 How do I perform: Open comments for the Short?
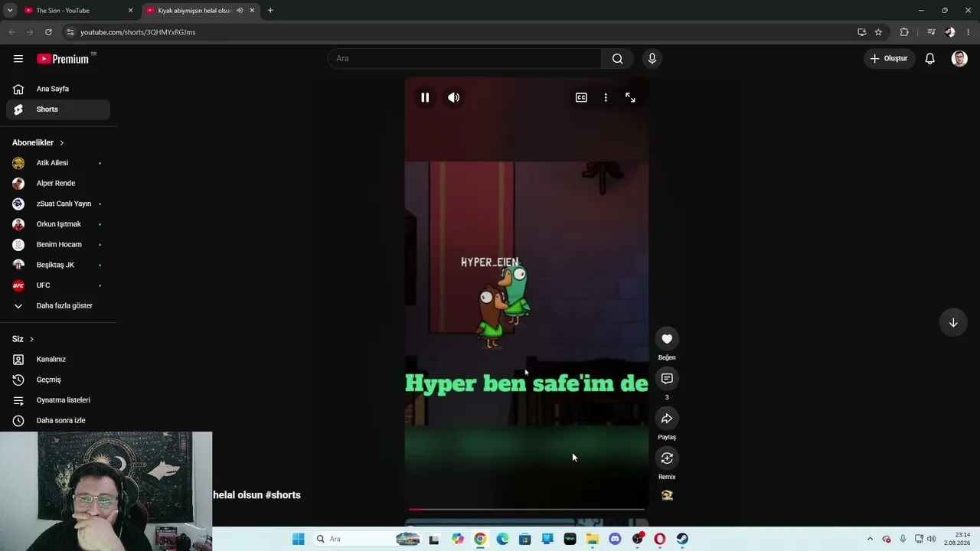pyautogui.click(x=667, y=379)
